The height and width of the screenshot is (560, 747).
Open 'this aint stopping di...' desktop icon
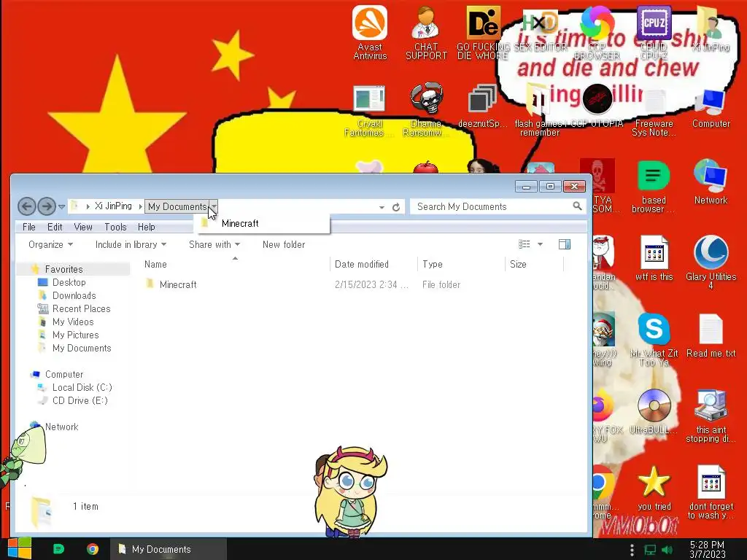click(711, 416)
